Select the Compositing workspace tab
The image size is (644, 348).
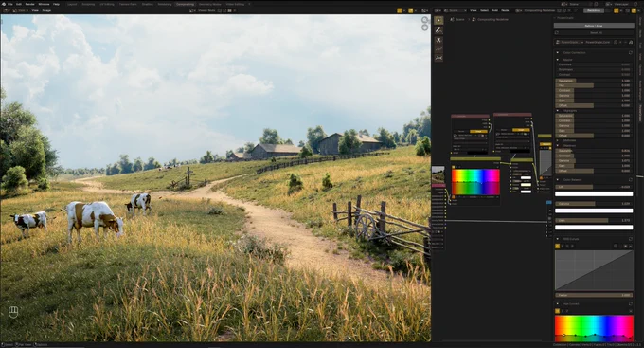[185, 4]
